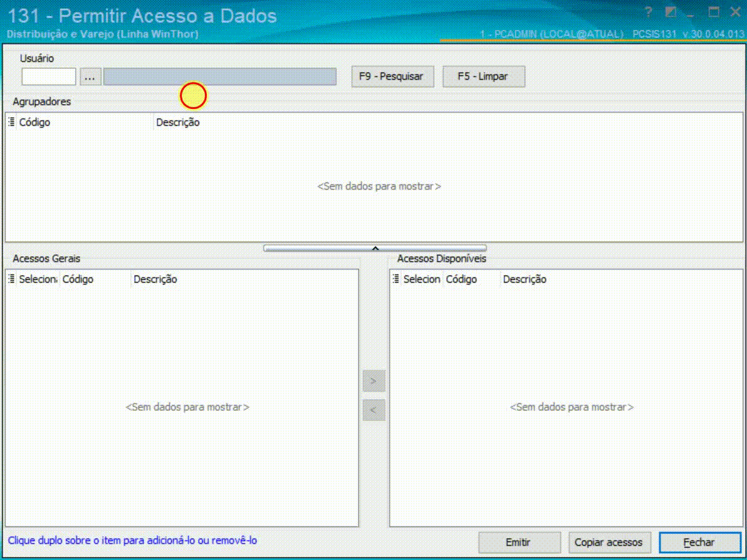Viewport: 747px width, 560px height.
Task: Sort Agrupadores by Código column header
Action: coord(85,122)
